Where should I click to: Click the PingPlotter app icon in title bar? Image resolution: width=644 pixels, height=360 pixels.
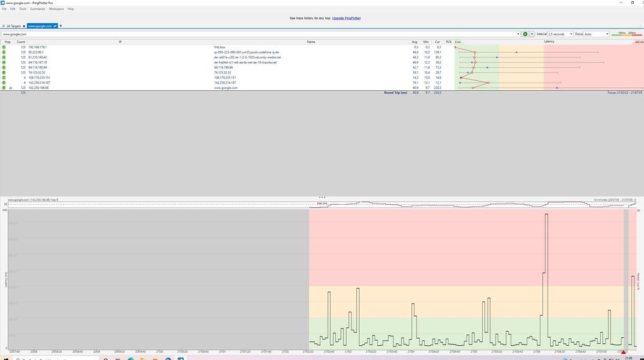pyautogui.click(x=3, y=3)
